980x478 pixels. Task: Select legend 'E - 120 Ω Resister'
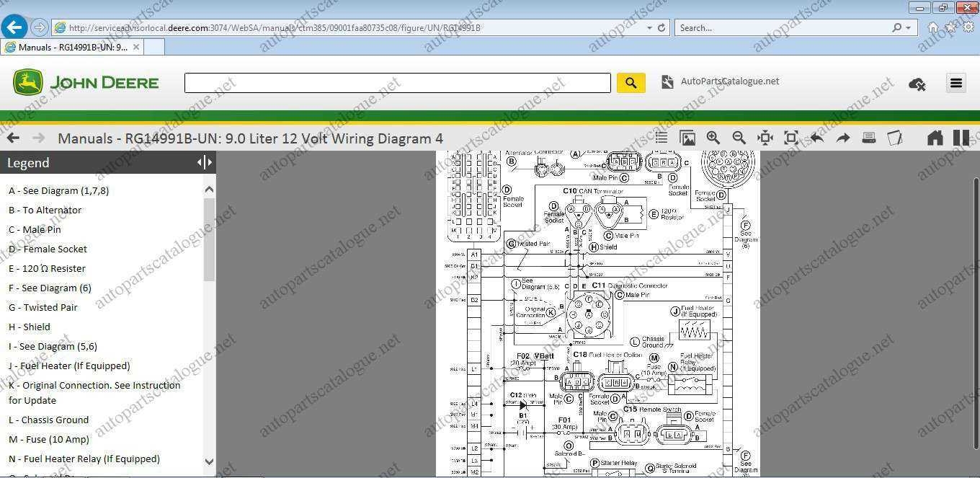47,268
